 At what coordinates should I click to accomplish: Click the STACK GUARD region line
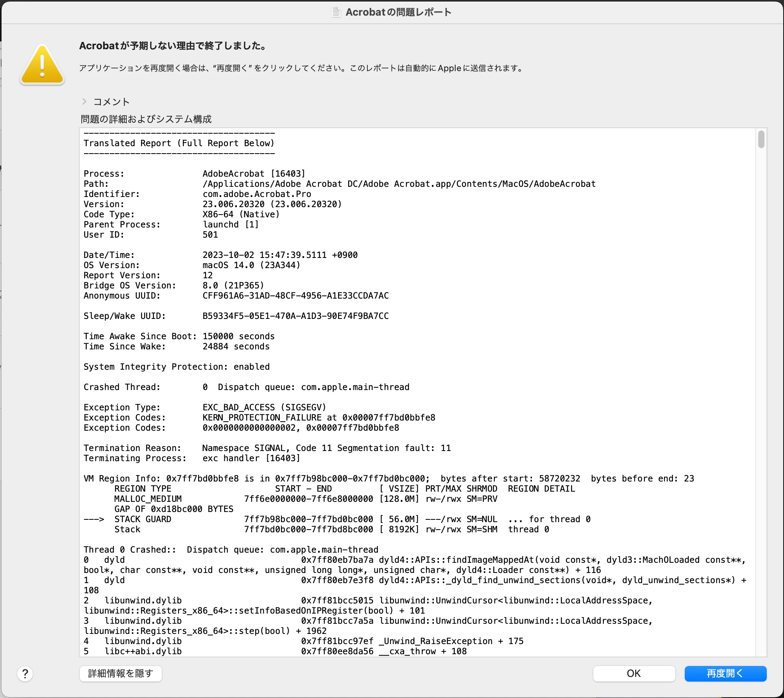point(143,519)
